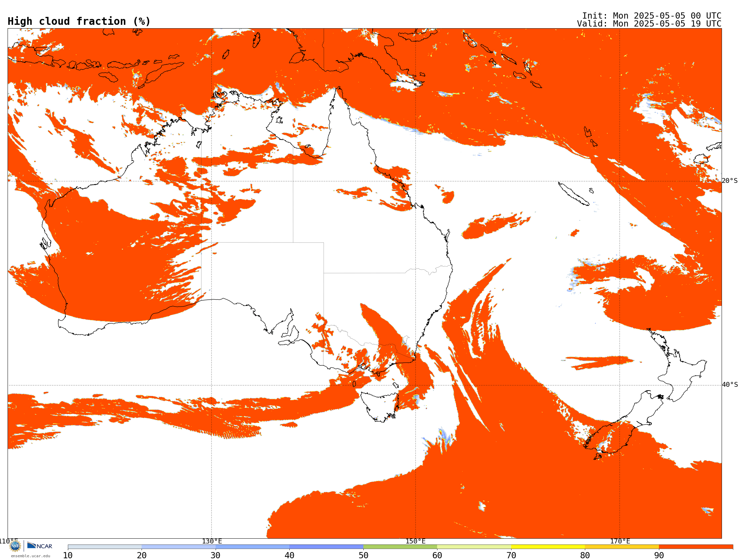The width and height of the screenshot is (744, 560).
Task: Click the colorbar tick label 70
Action: click(511, 555)
